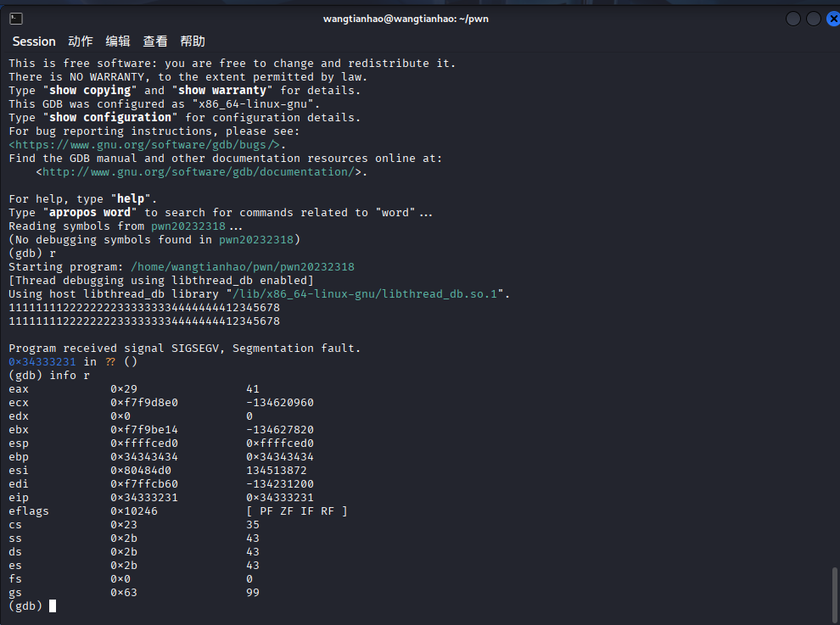Click the first input line of 1111111122222222...
Viewport: 840px width, 625px height.
point(144,308)
